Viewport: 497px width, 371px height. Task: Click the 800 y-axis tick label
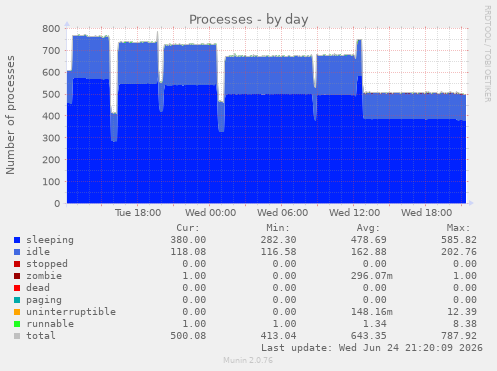51,29
